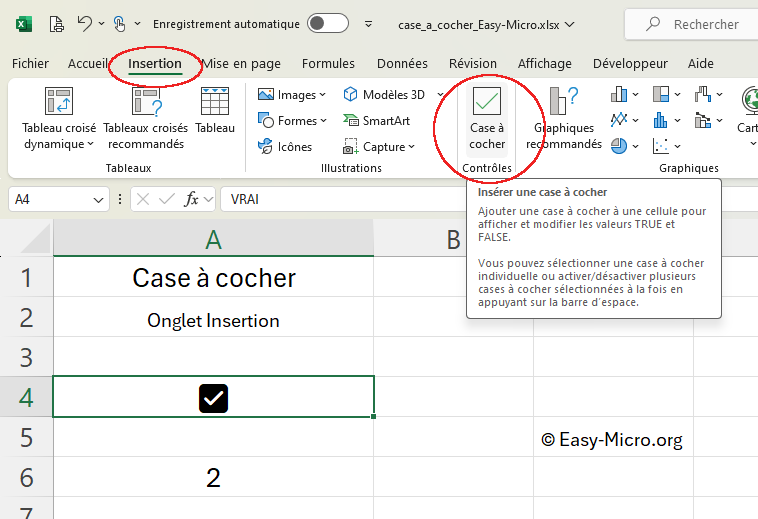This screenshot has height=519, width=758.
Task: Switch to the Révision tab
Action: 473,63
